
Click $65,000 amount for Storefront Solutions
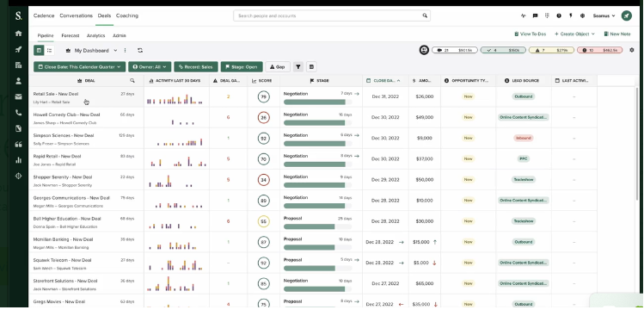point(424,283)
